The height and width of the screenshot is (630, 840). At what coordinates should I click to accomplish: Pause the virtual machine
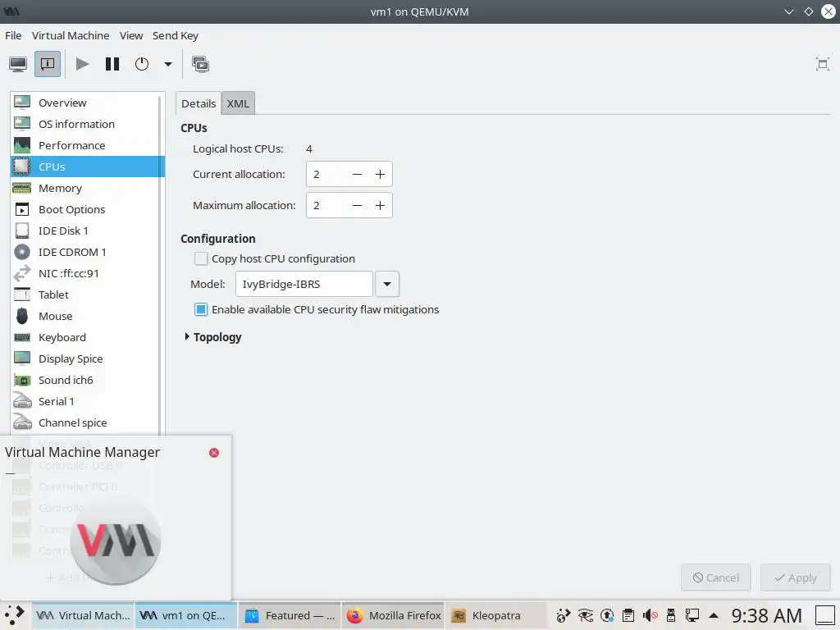click(x=112, y=64)
